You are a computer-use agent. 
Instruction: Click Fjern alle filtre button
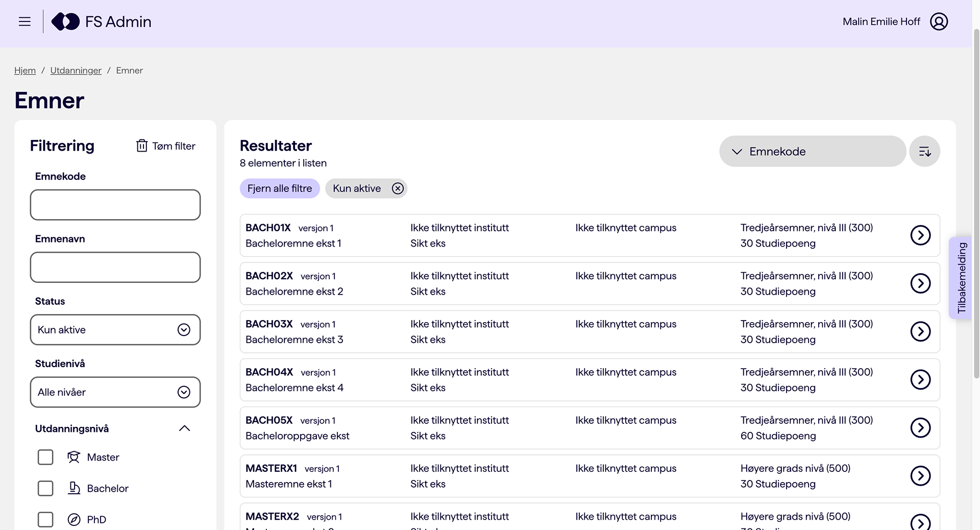coord(280,188)
